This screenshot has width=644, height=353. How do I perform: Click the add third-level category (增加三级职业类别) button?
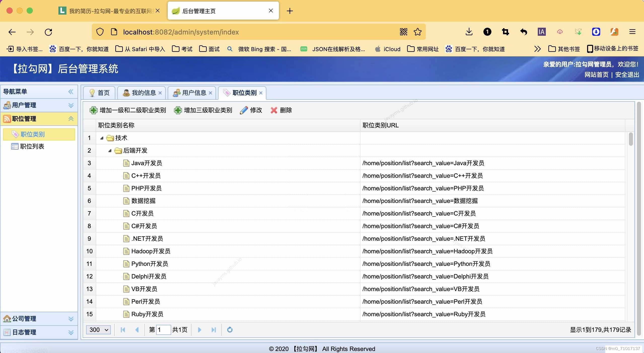pos(203,110)
